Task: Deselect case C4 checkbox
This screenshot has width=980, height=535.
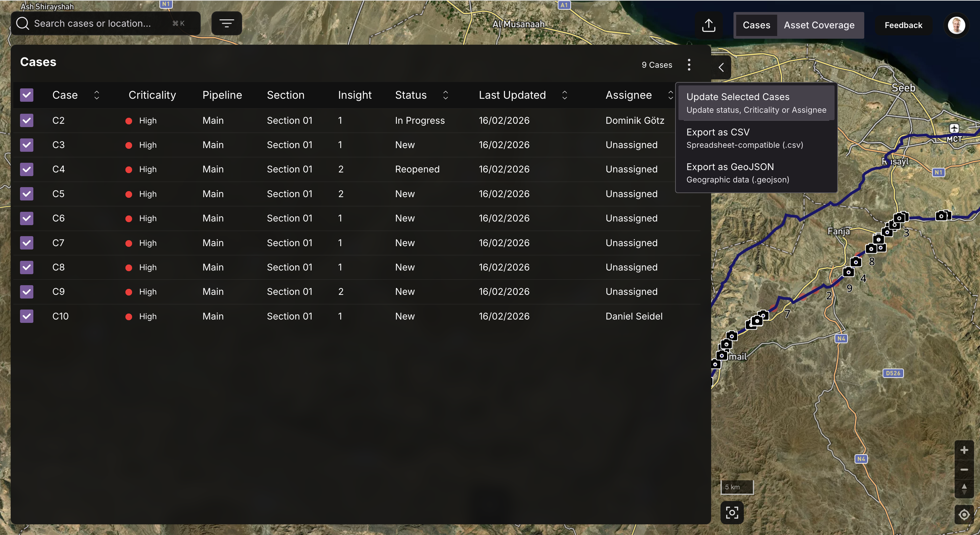Action: (x=27, y=169)
